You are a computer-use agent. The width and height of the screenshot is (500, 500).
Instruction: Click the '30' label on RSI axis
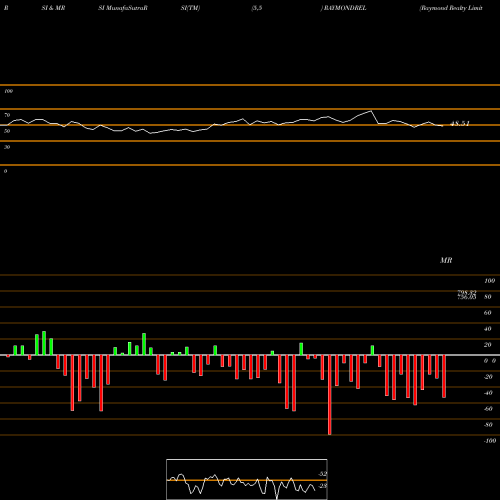7,147
